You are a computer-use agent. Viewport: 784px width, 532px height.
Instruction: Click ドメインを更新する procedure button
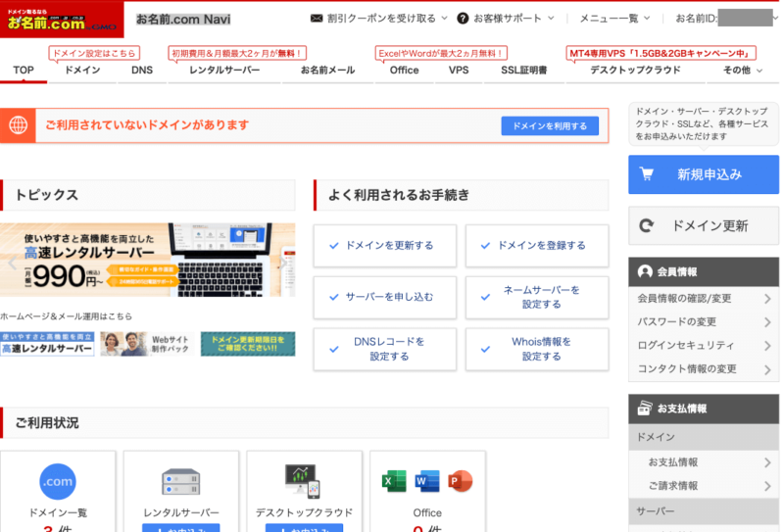[385, 246]
